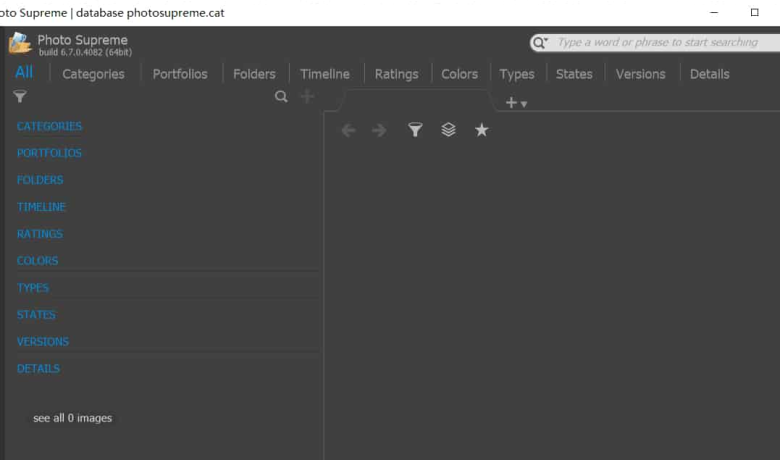Select the empty collection viewer tab
Viewport: 780px width, 460px height.
click(x=417, y=100)
